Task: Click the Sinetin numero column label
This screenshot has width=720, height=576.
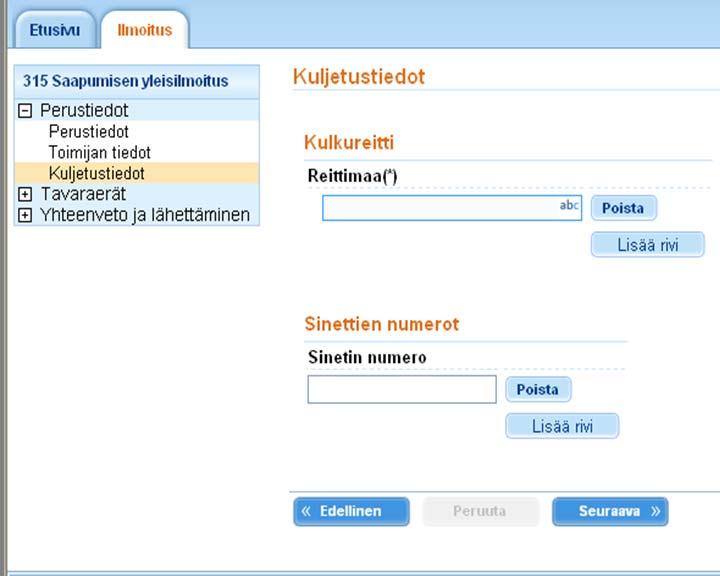Action: tap(367, 357)
